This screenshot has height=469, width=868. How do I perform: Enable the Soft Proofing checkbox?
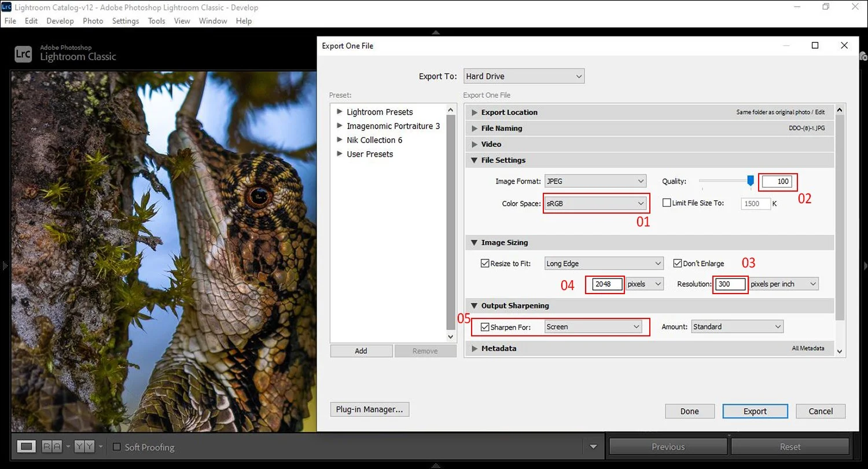(117, 447)
